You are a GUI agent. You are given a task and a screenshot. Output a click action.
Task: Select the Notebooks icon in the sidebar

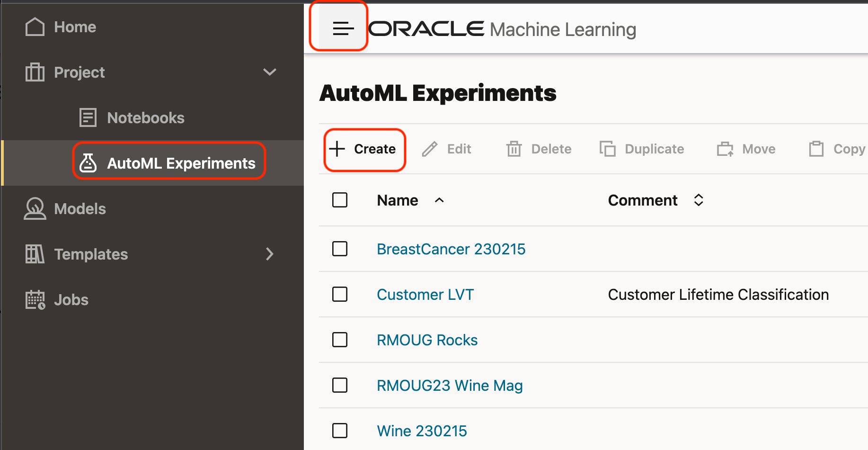point(88,117)
